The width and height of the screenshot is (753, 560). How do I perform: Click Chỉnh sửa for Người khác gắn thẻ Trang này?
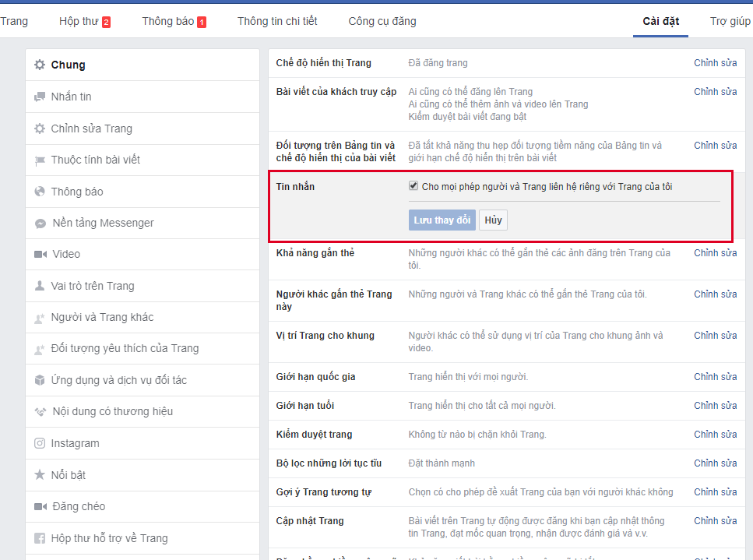click(715, 294)
